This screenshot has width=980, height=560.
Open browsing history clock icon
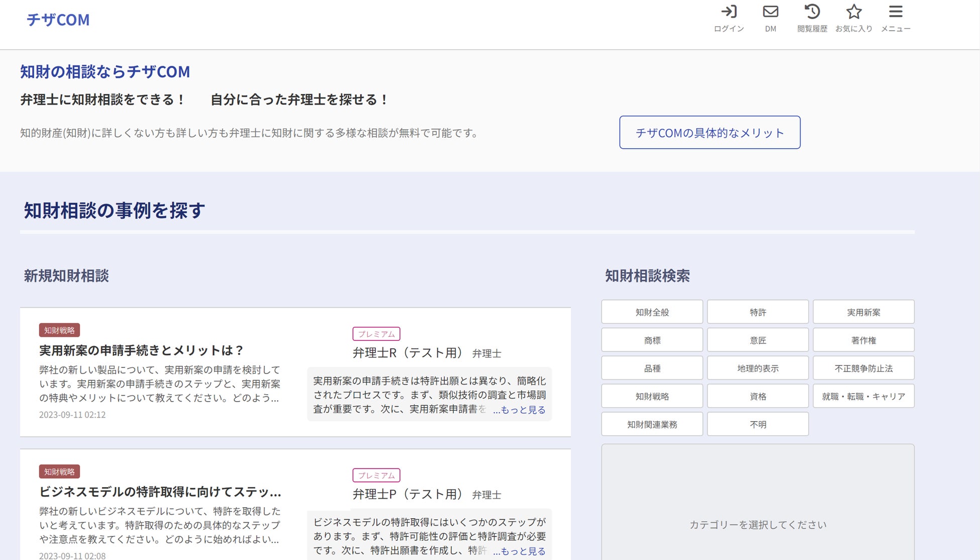(x=812, y=12)
